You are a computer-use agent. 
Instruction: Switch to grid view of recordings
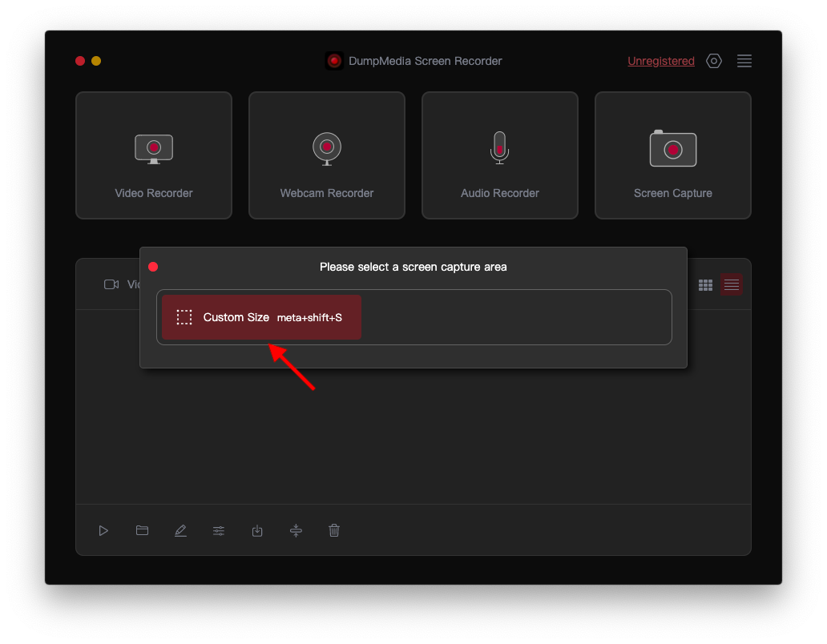point(705,285)
